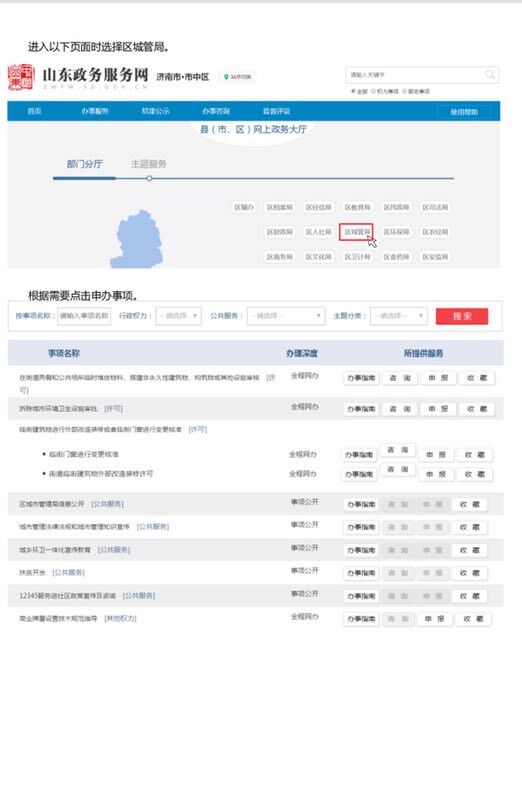The width and height of the screenshot is (522, 800).
Task: Click the 事项名称 column header
Action: tap(64, 353)
